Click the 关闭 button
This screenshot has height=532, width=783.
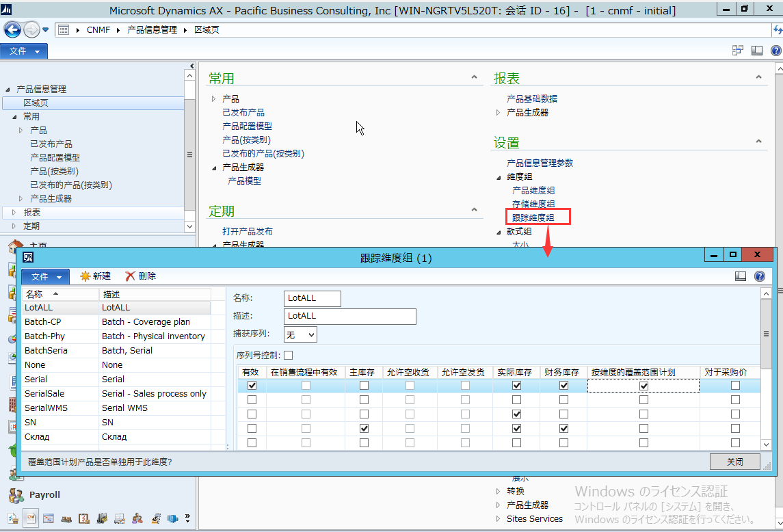[x=734, y=462]
